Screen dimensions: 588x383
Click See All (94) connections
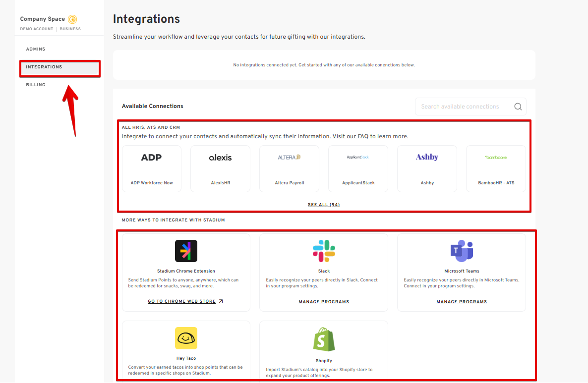click(x=324, y=205)
